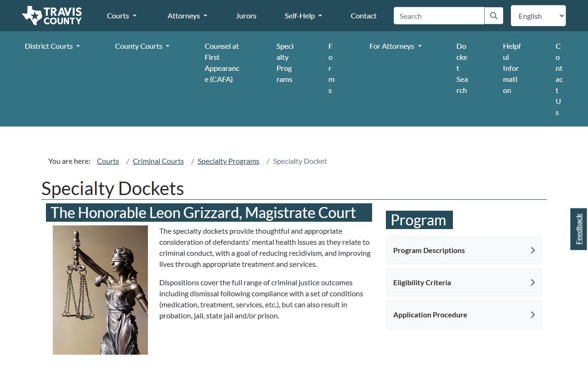This screenshot has width=588, height=368.
Task: Open the Courts dropdown menu
Action: click(122, 16)
